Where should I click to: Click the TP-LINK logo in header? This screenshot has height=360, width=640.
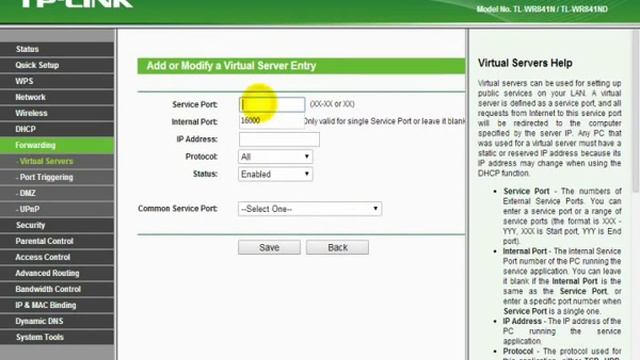[77, 4]
